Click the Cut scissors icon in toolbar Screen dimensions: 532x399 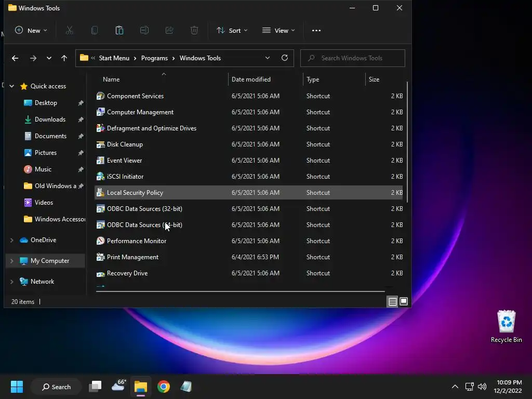tap(69, 30)
